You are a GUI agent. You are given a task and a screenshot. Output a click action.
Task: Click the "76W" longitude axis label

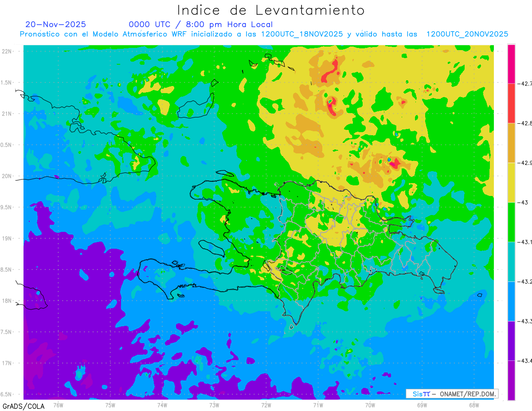(x=58, y=405)
